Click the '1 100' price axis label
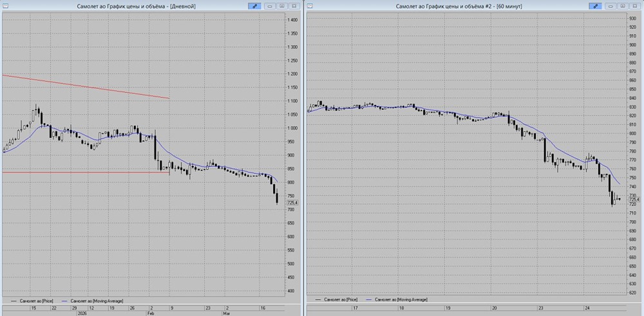Viewport: 644px width, 316px height. (x=292, y=102)
